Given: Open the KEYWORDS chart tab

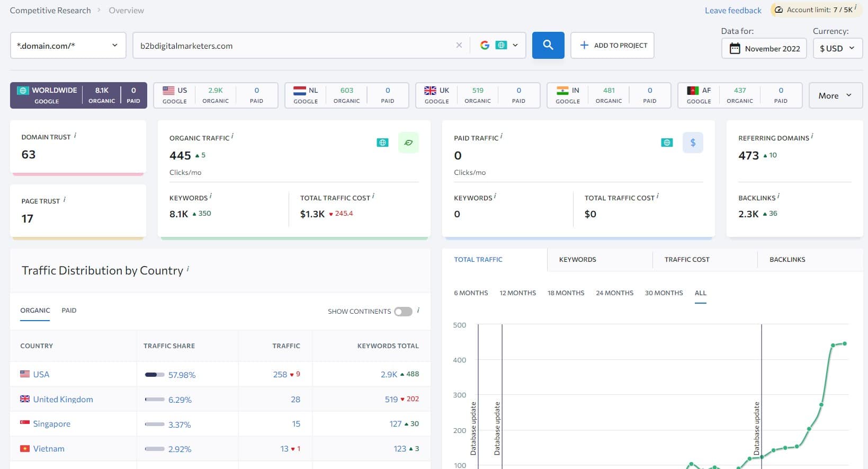Looking at the screenshot, I should pos(577,260).
